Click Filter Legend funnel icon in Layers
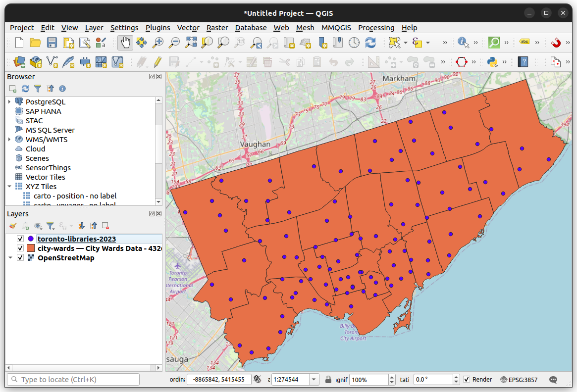This screenshot has width=577, height=392. coord(51,226)
